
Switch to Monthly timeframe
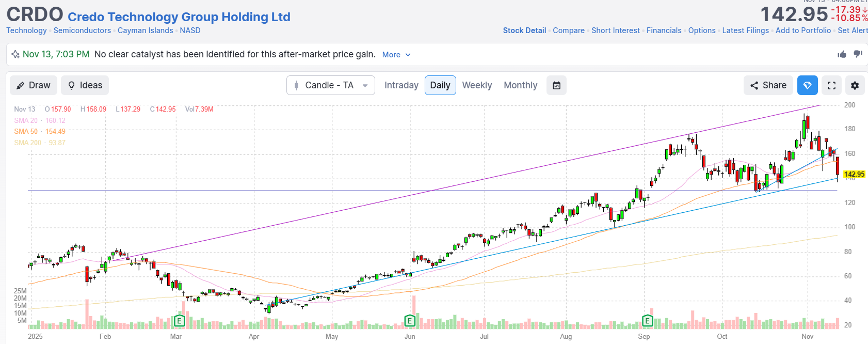[x=520, y=85]
